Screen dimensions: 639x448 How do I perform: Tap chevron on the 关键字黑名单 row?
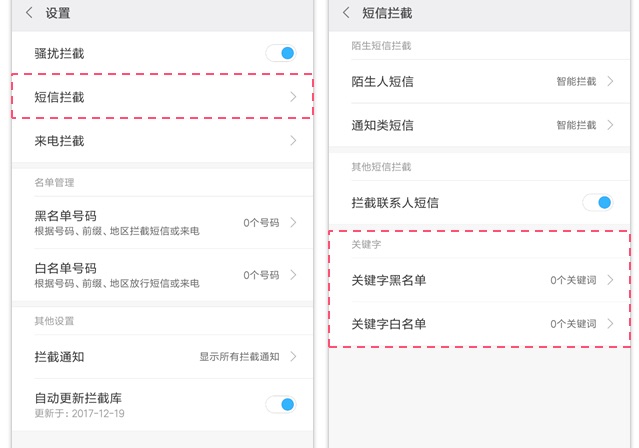tap(610, 280)
